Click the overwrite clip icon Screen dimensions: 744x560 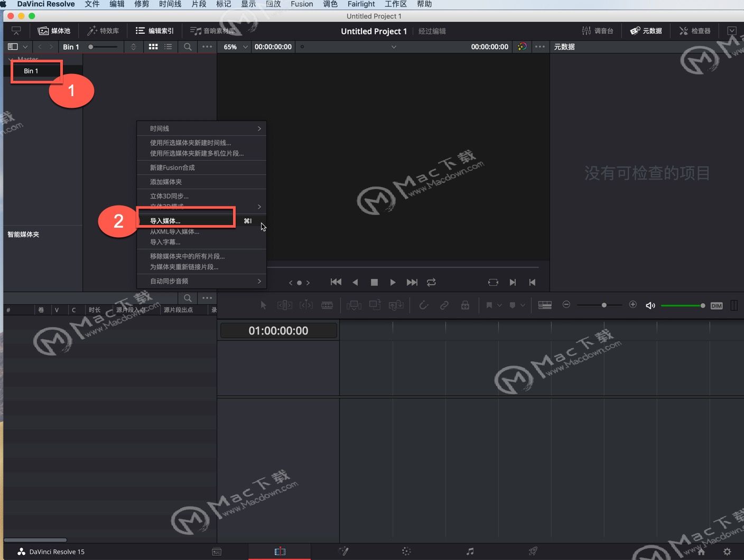[x=375, y=305]
